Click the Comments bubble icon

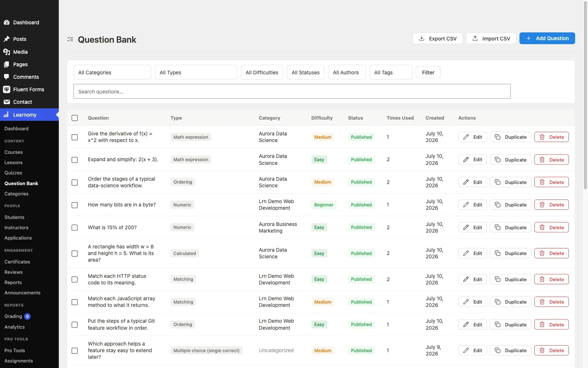(7, 77)
